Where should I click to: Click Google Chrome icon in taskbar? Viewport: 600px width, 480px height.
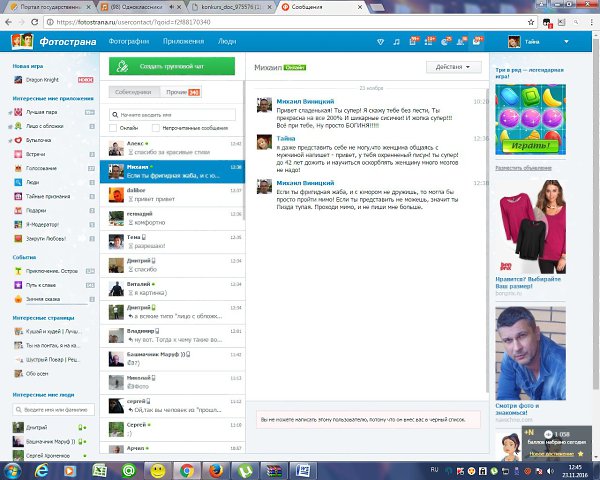pos(187,469)
